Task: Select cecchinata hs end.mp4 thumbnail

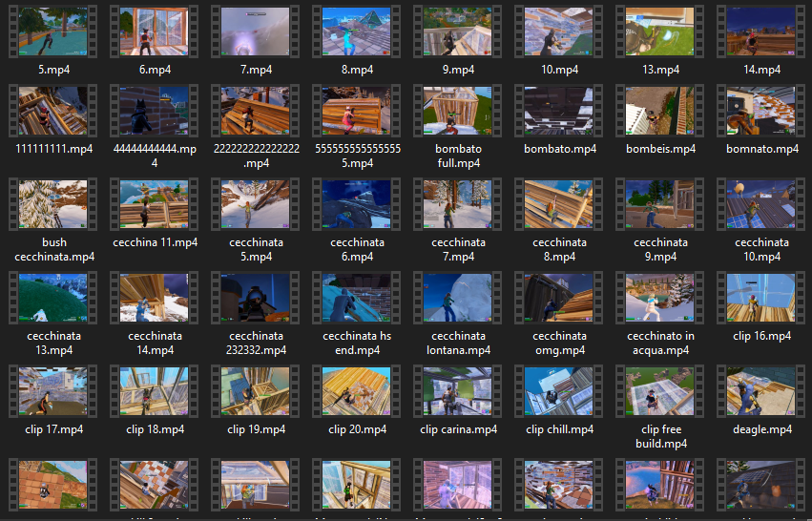Action: click(x=357, y=298)
